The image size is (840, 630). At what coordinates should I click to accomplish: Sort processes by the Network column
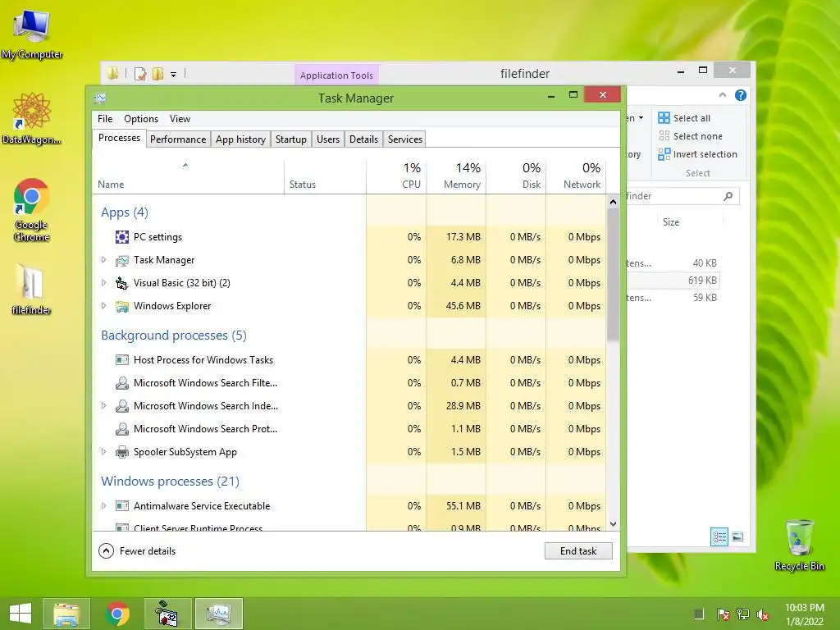click(x=577, y=177)
